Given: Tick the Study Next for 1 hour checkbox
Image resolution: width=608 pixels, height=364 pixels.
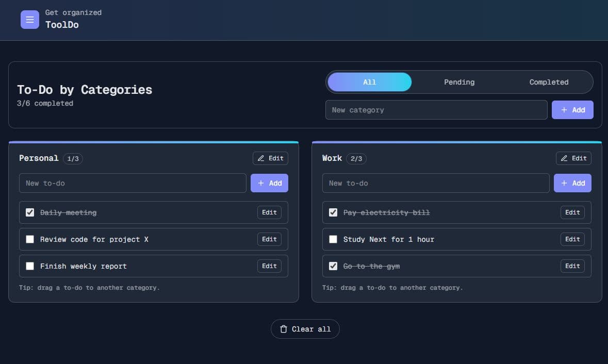Looking at the screenshot, I should pyautogui.click(x=333, y=239).
